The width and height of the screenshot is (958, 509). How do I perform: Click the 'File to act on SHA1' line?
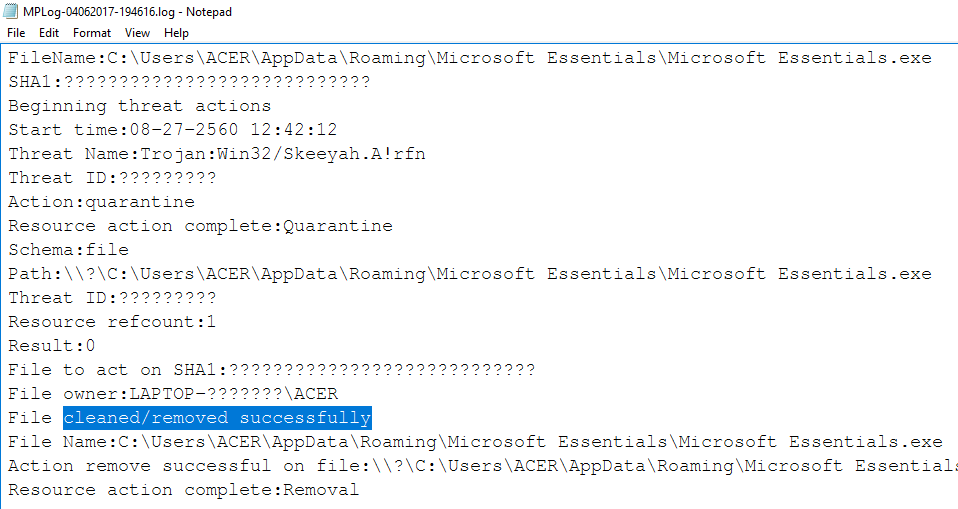coord(271,370)
